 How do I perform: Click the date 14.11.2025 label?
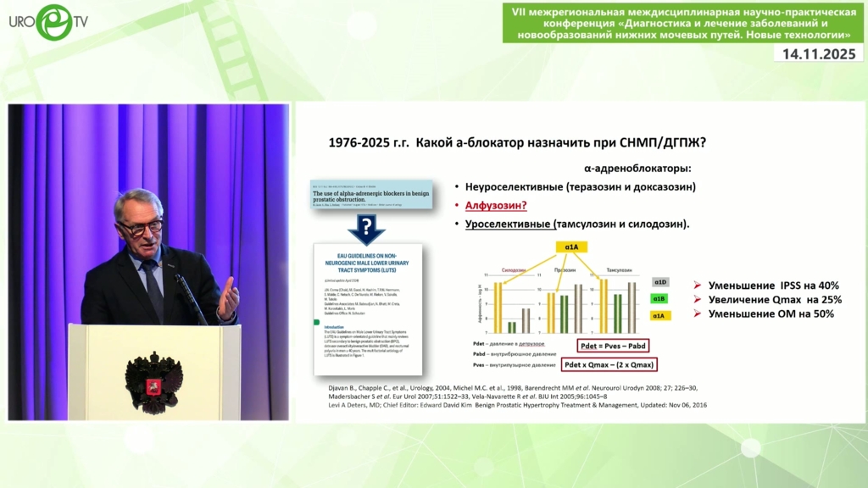820,53
